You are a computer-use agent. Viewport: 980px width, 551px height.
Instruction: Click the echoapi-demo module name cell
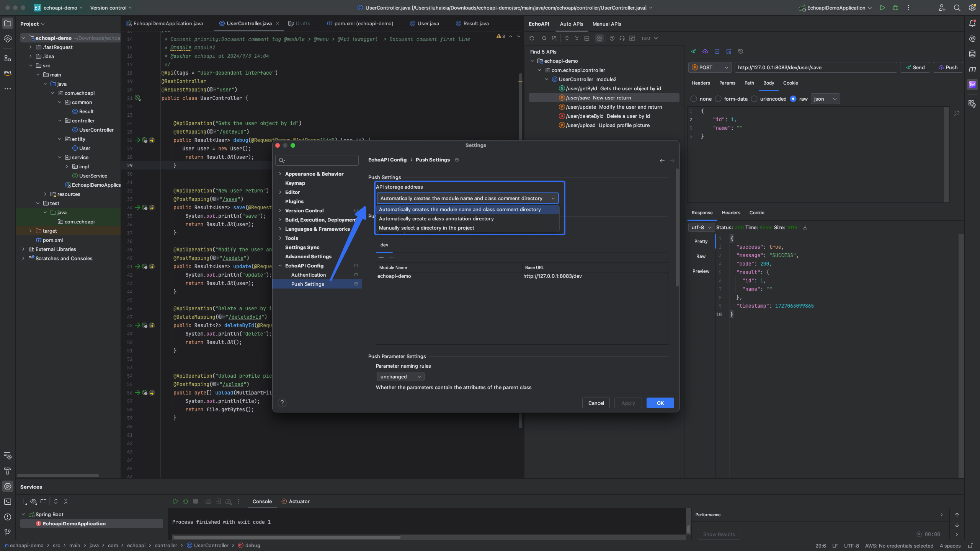pyautogui.click(x=449, y=276)
